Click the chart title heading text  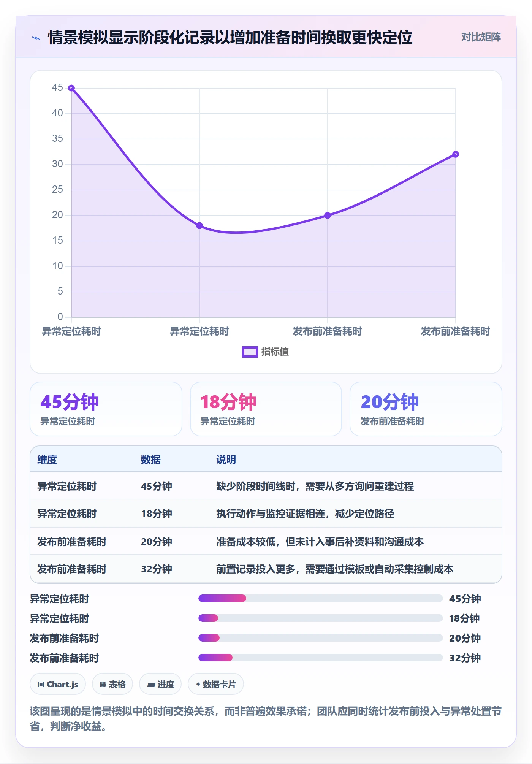pyautogui.click(x=230, y=38)
